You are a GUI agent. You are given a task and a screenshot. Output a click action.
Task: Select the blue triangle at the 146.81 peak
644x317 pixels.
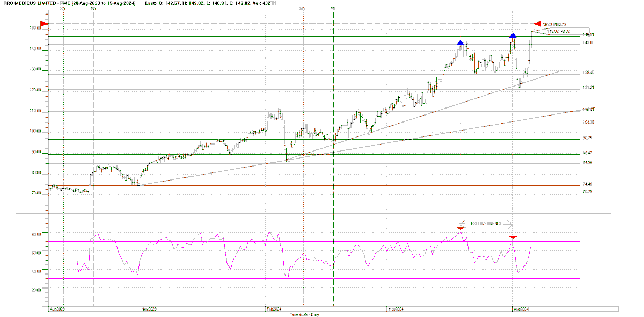point(513,35)
